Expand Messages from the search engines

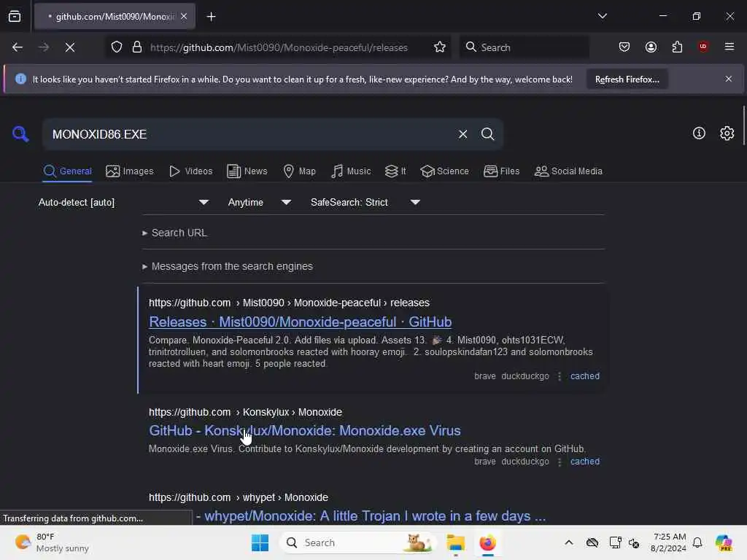pyautogui.click(x=228, y=267)
